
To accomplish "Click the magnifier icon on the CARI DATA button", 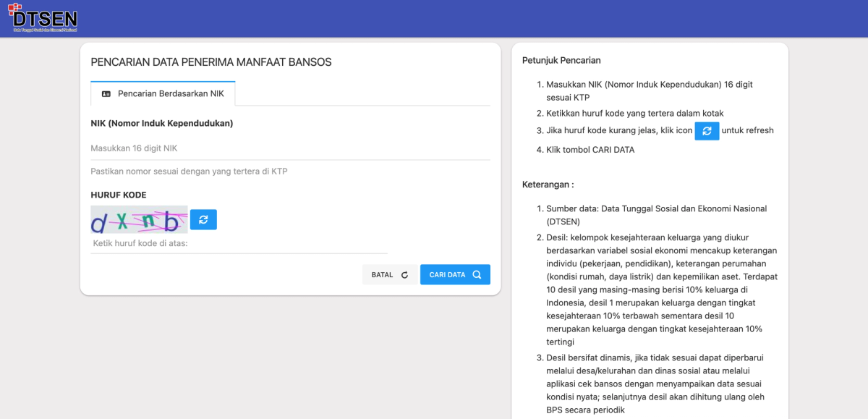I will coord(477,275).
